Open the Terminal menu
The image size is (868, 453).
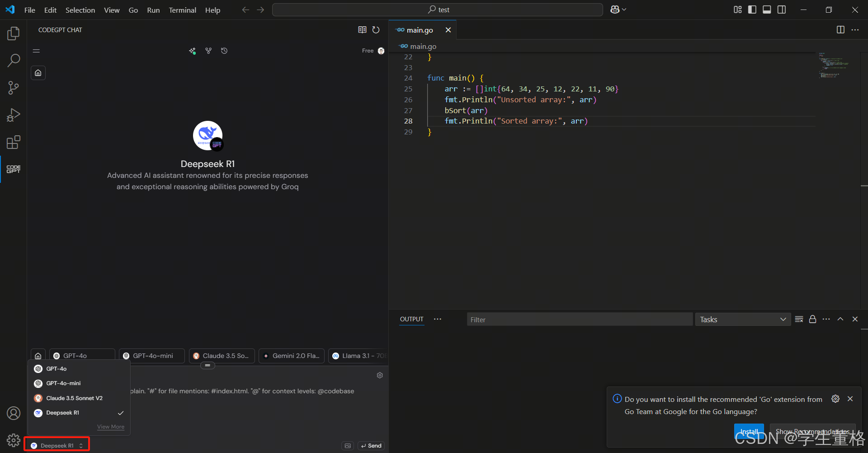182,10
